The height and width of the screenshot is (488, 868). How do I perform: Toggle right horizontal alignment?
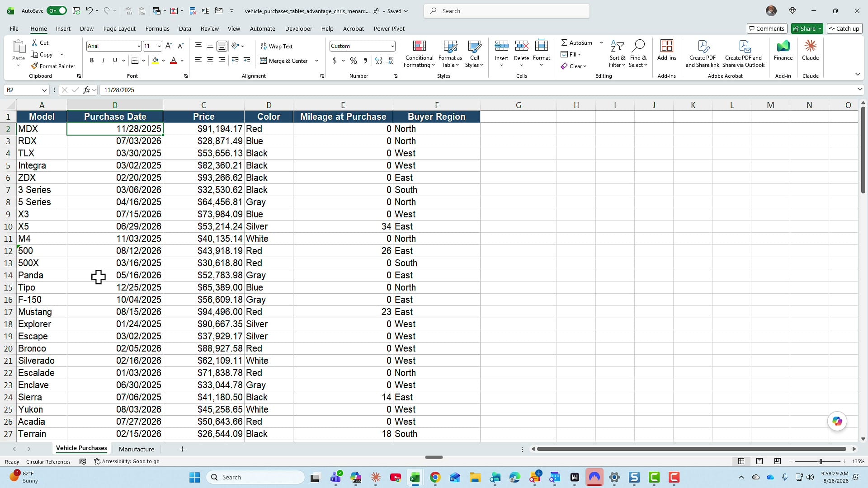(222, 61)
